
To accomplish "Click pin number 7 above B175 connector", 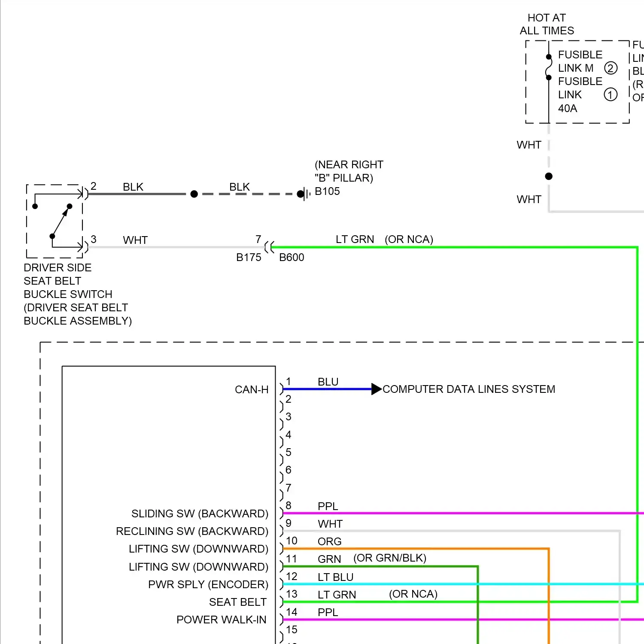I will click(258, 239).
